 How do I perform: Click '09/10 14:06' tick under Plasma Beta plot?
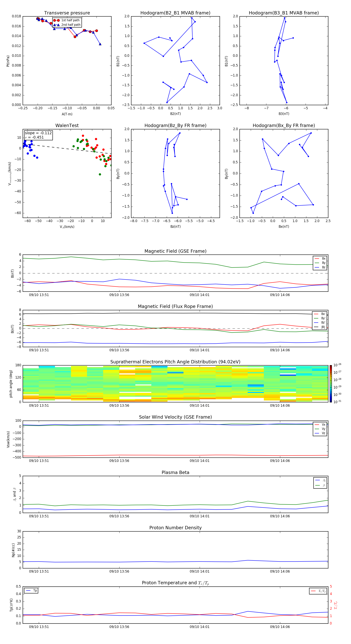click(x=280, y=516)
